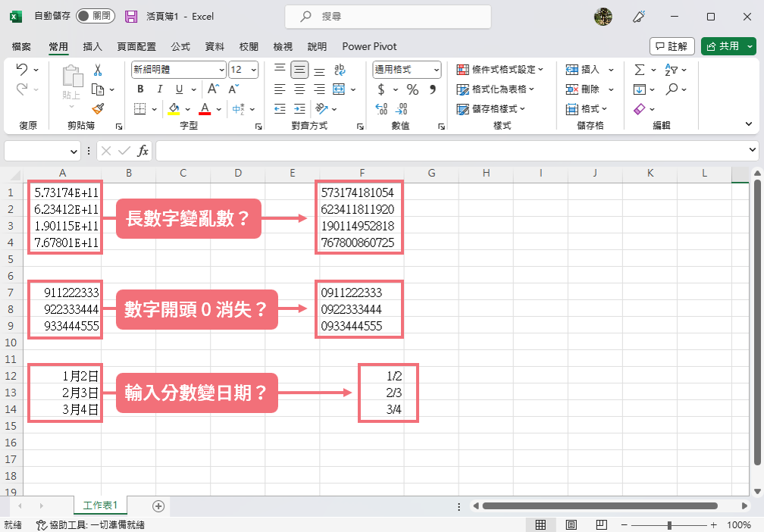Apply underline to selected text
Viewport: 764px width, 532px height.
(x=179, y=89)
